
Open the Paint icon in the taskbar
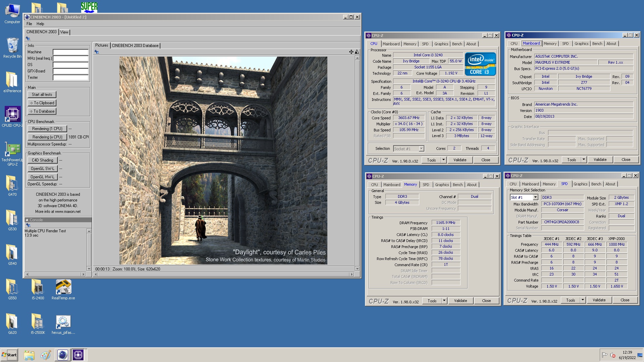[46, 355]
